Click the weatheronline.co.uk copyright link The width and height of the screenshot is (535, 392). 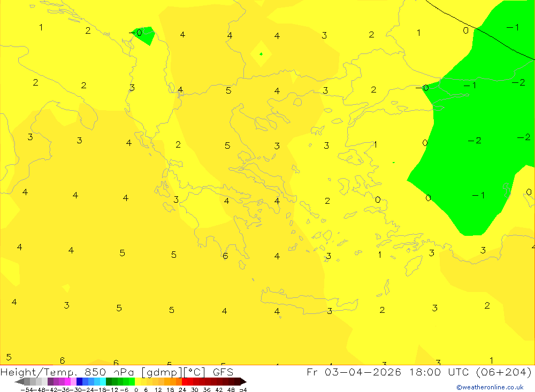pos(490,387)
